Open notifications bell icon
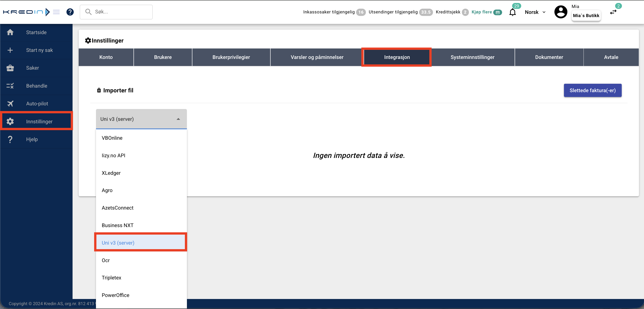This screenshot has width=644, height=309. click(512, 12)
